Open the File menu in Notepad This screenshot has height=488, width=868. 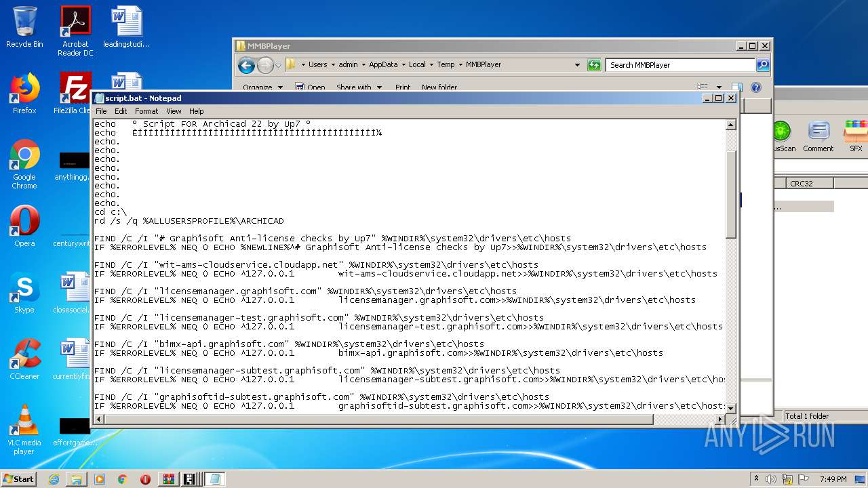pyautogui.click(x=101, y=111)
